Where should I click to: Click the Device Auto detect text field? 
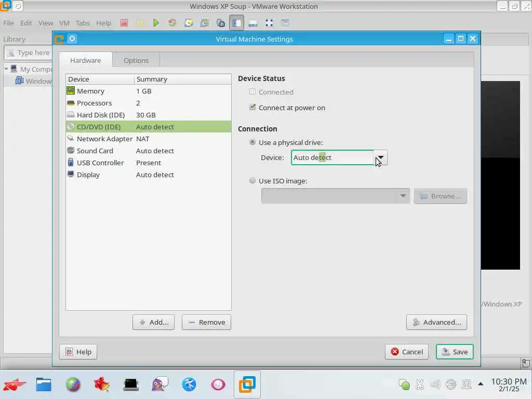click(x=332, y=157)
